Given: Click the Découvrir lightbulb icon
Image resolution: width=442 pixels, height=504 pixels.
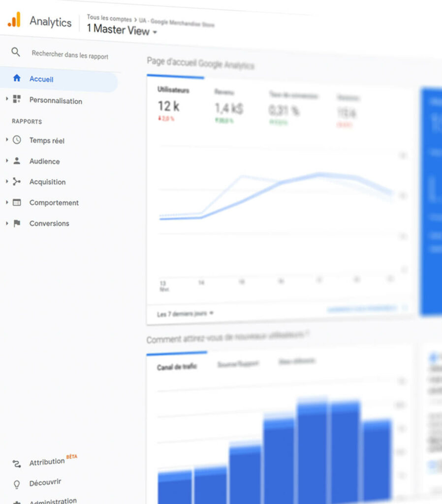Looking at the screenshot, I should coord(17,484).
